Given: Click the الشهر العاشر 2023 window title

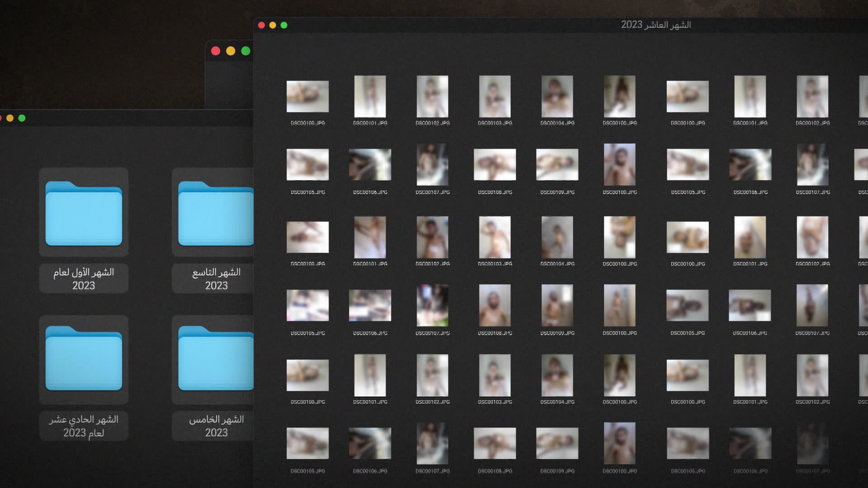Looking at the screenshot, I should [x=656, y=25].
